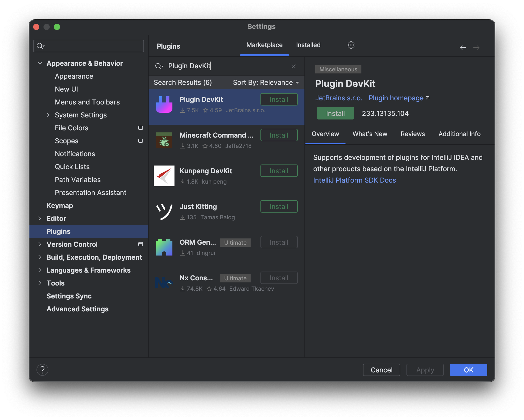
Task: Click the OK button
Action: (x=468, y=370)
